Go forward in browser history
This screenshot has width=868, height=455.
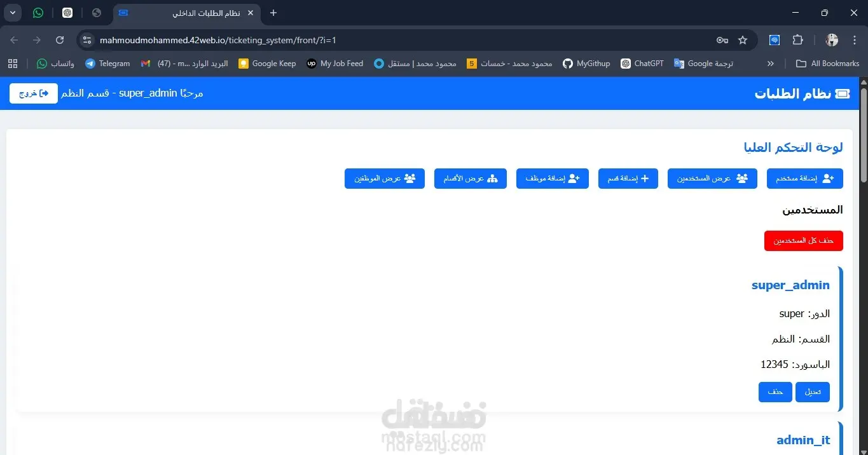click(37, 40)
